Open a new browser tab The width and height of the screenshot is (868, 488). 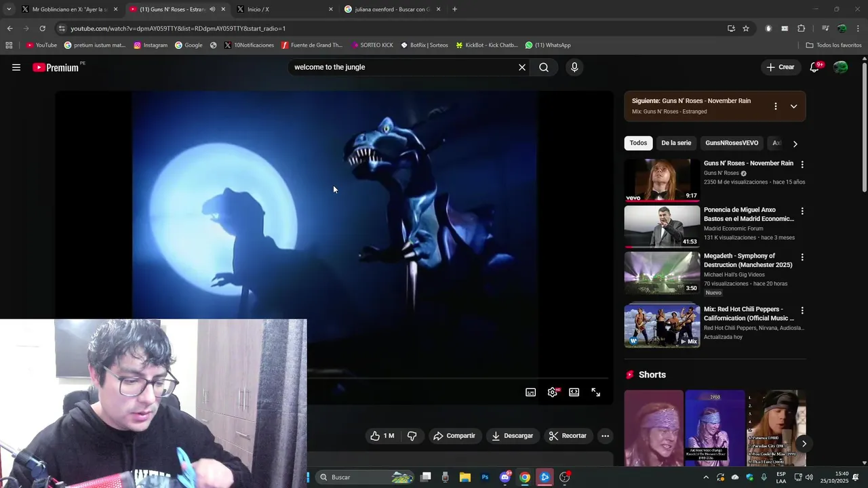pos(454,9)
